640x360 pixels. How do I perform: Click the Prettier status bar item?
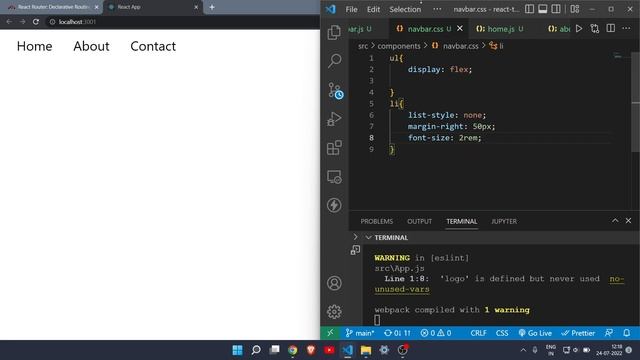coord(578,333)
